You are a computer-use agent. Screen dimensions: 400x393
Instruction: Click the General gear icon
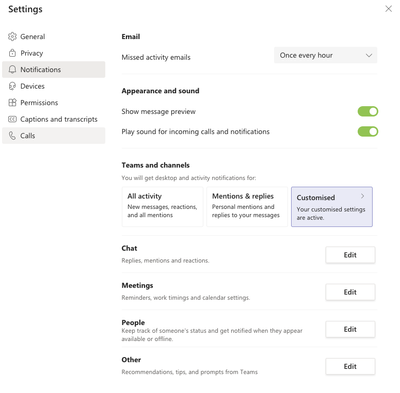(12, 36)
